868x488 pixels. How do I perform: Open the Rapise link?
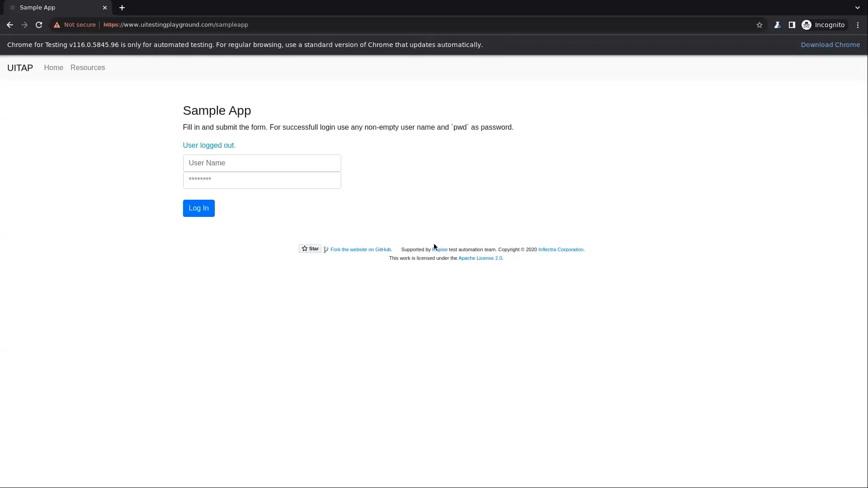440,249
